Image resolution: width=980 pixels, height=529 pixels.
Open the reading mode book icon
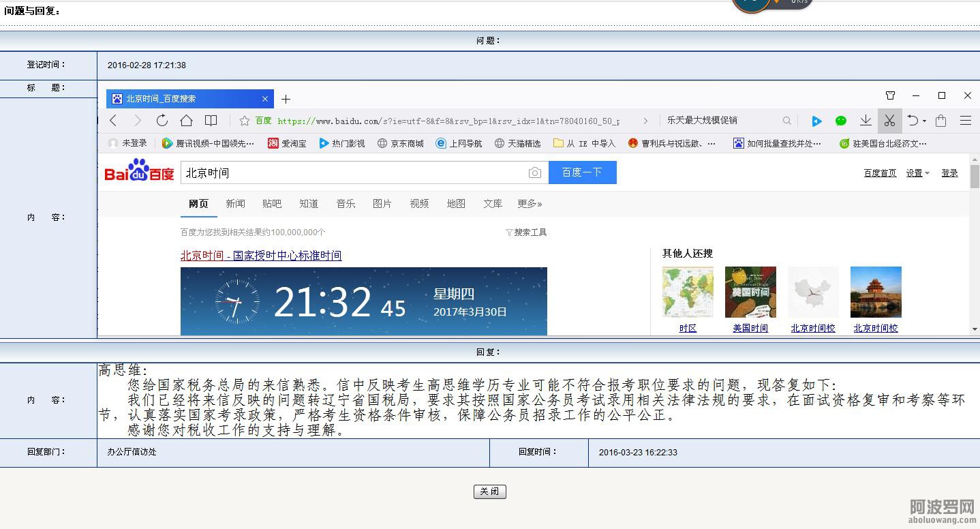tap(211, 121)
